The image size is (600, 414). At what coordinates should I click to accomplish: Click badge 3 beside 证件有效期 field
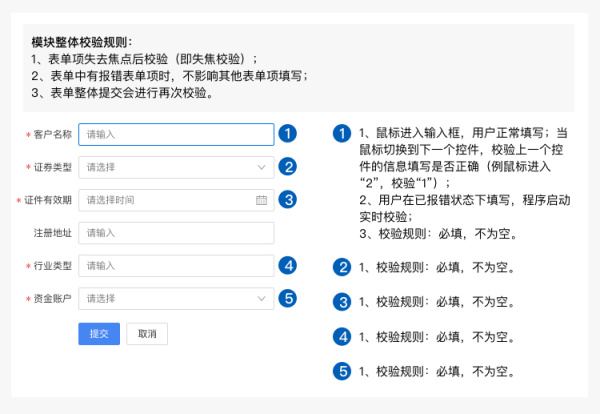click(x=288, y=199)
